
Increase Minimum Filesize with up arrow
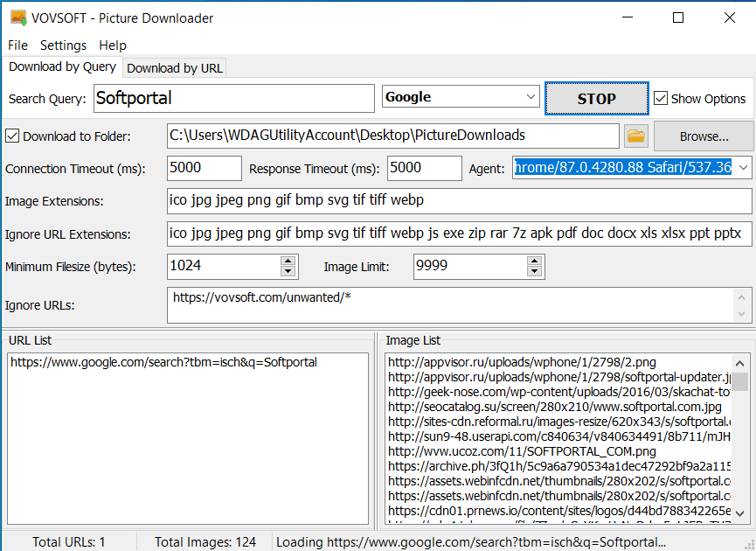(x=288, y=261)
